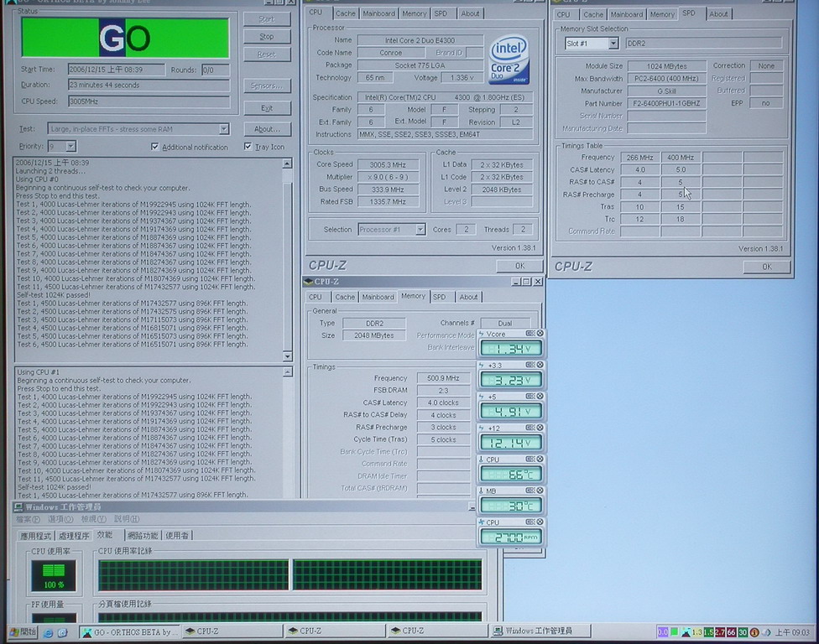Click OK in the CPU-Z processor window
The image size is (819, 644).
pos(519,266)
